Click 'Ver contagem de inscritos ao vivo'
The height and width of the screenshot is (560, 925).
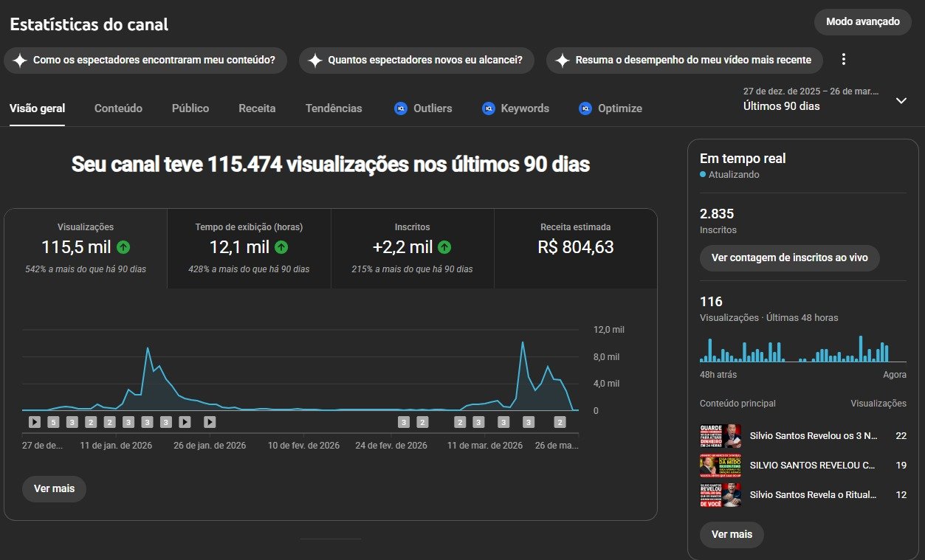(789, 258)
